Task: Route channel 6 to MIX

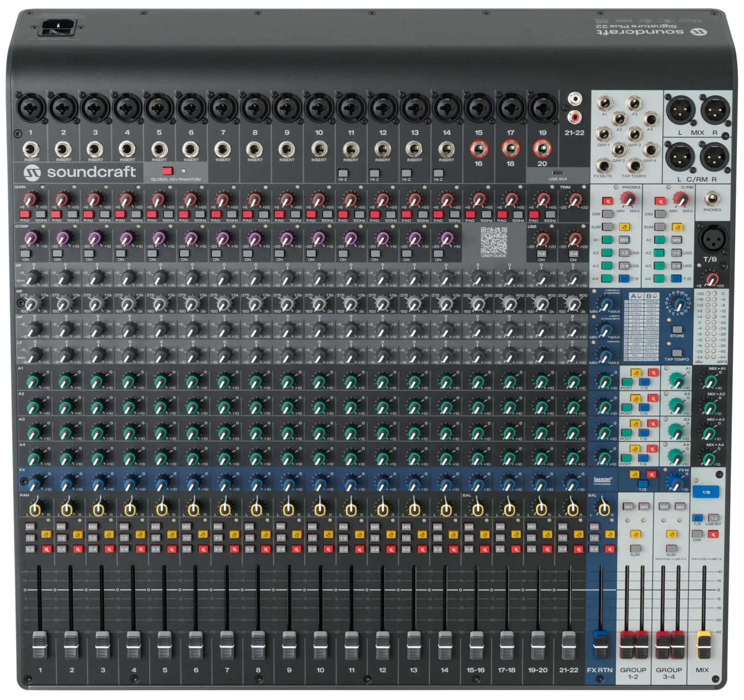Action: [x=186, y=527]
